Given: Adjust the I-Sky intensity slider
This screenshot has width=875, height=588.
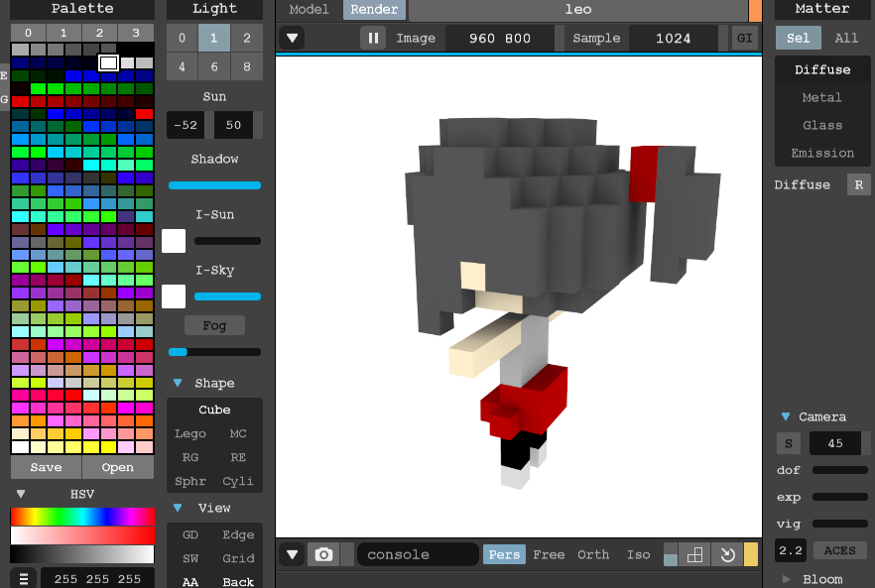Looking at the screenshot, I should point(228,296).
